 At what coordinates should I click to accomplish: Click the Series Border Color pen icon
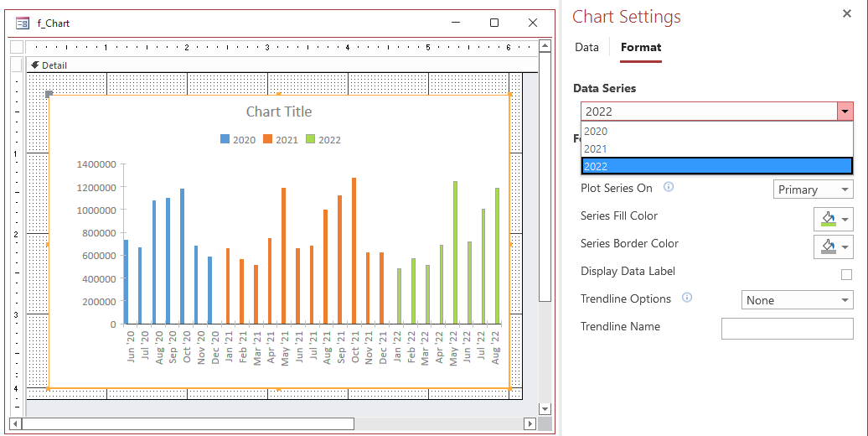(x=827, y=246)
